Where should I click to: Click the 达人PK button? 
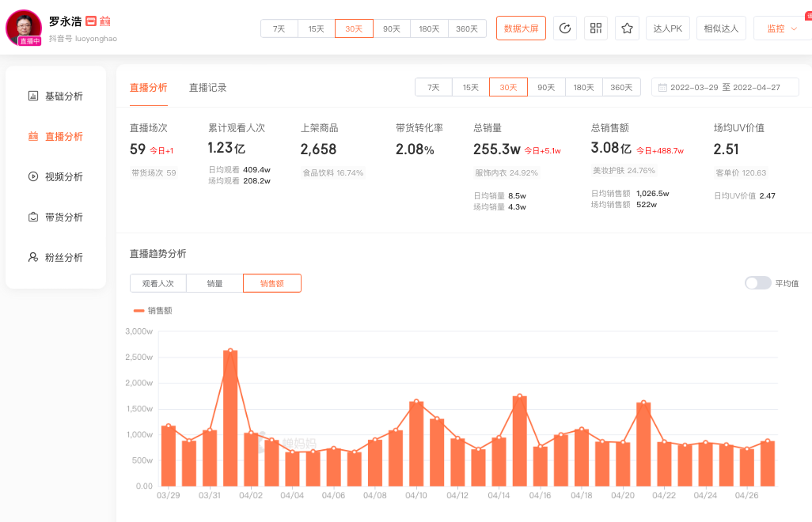[667, 28]
